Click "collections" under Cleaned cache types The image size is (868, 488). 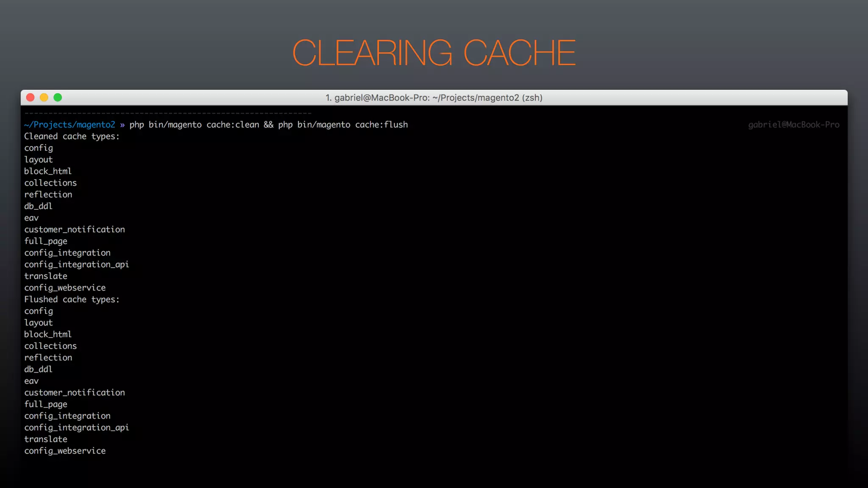[50, 183]
